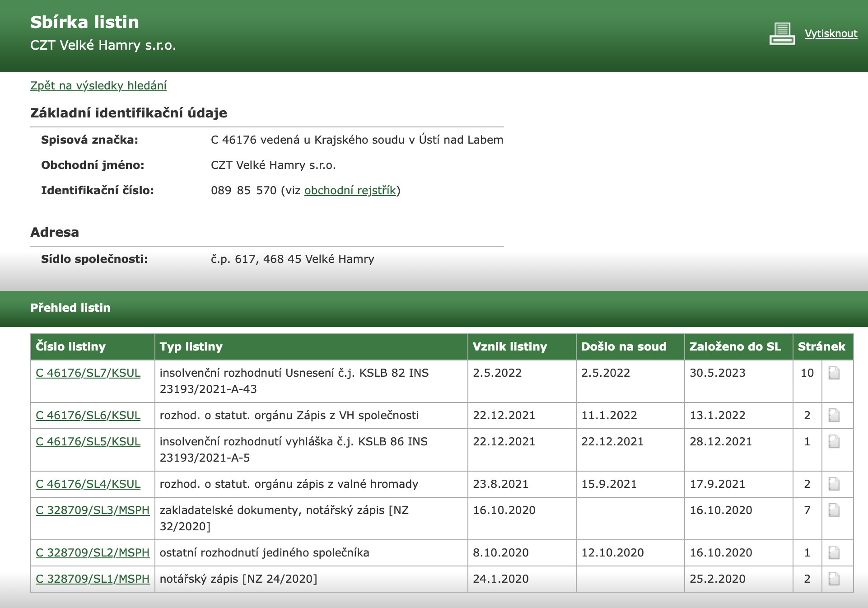Image resolution: width=868 pixels, height=608 pixels.
Task: Click the Vznik listiny date 24.1.2020
Action: coord(501,579)
